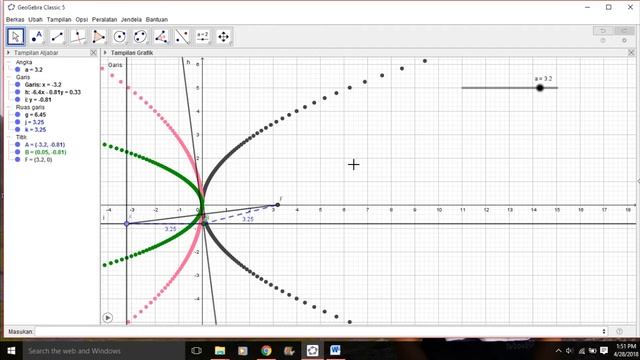Select the Point tool
640x360 pixels.
pyautogui.click(x=37, y=37)
